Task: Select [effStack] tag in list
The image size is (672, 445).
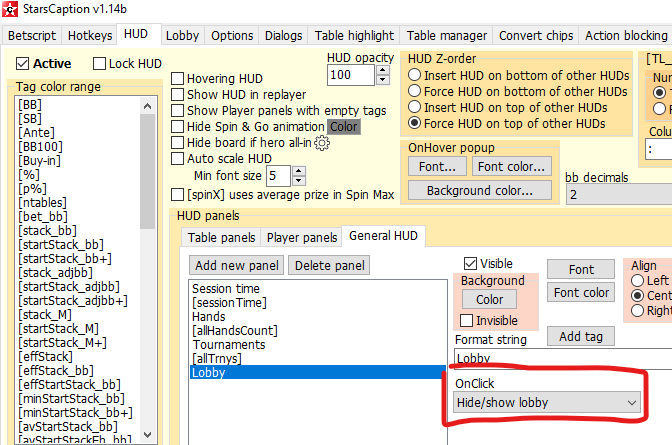Action: [45, 357]
